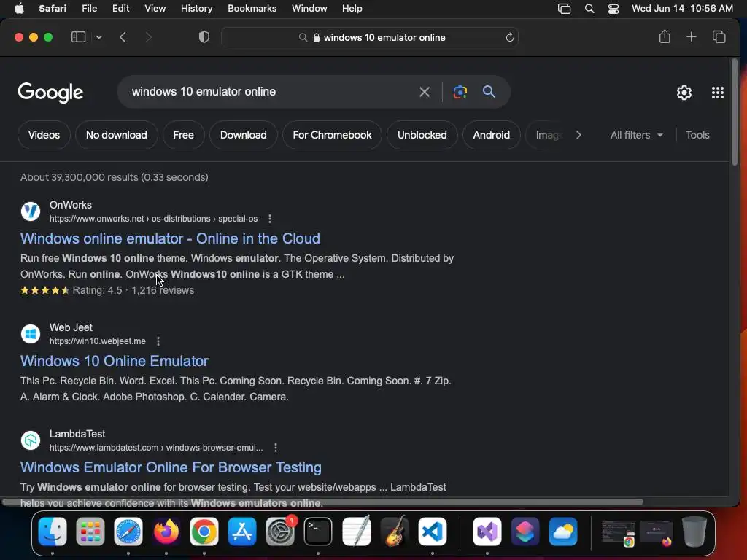Open the View menu
Screen dimensions: 747x560
point(155,9)
